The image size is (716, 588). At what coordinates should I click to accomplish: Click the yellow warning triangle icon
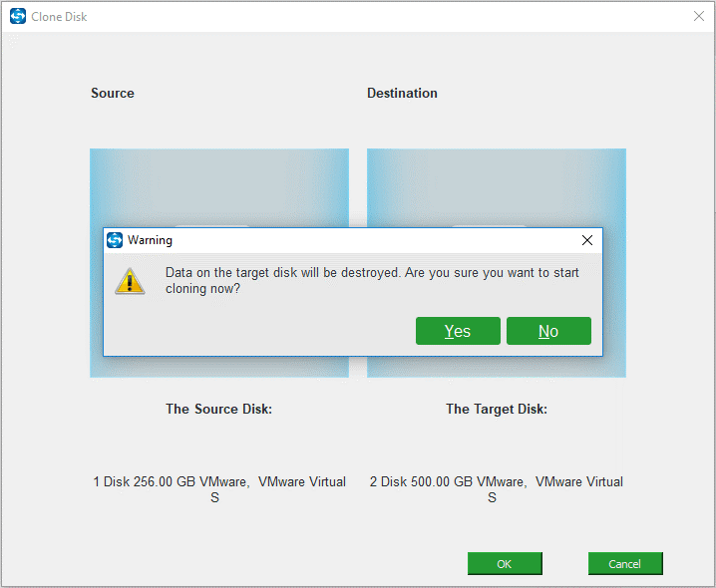point(131,281)
